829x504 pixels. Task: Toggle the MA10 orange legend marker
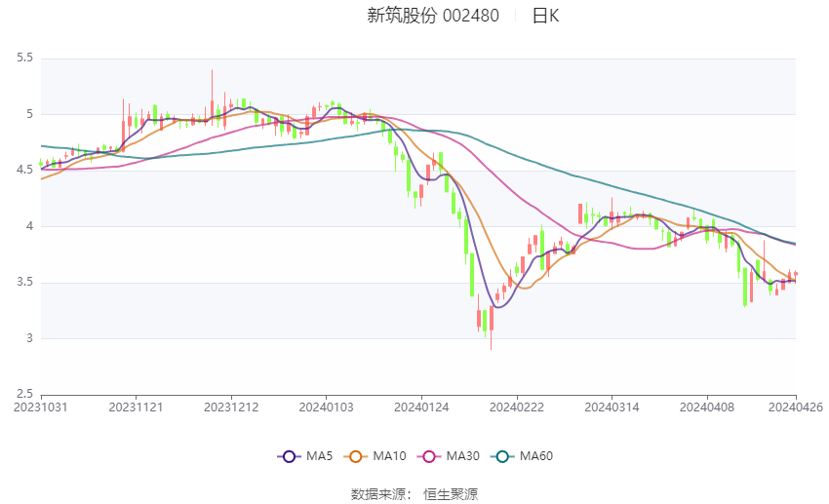[x=355, y=456]
